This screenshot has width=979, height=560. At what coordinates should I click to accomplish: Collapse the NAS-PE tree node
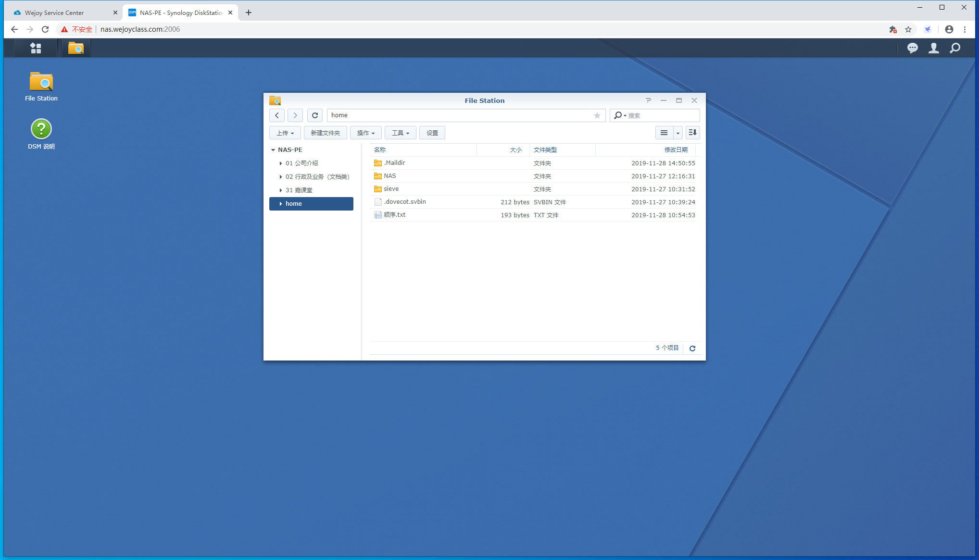(273, 150)
